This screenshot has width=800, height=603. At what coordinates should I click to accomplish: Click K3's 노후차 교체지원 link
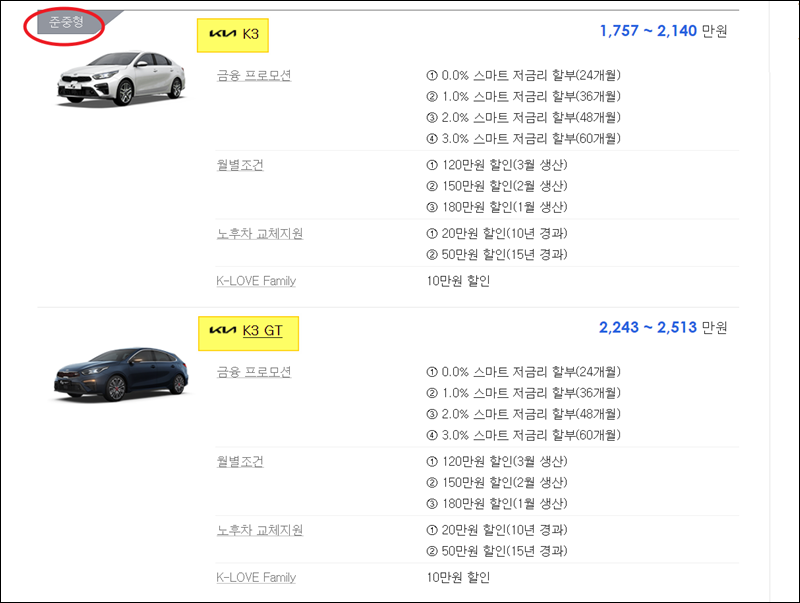(260, 233)
